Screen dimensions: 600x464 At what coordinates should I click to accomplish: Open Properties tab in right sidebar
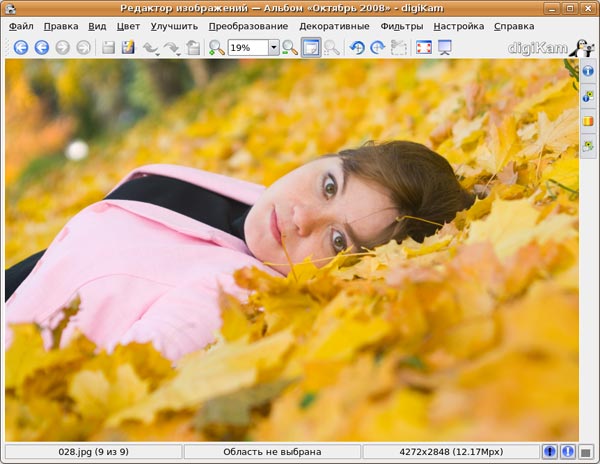click(588, 72)
